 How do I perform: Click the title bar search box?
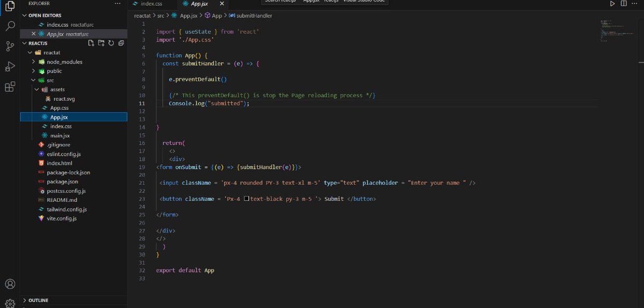(325, 2)
